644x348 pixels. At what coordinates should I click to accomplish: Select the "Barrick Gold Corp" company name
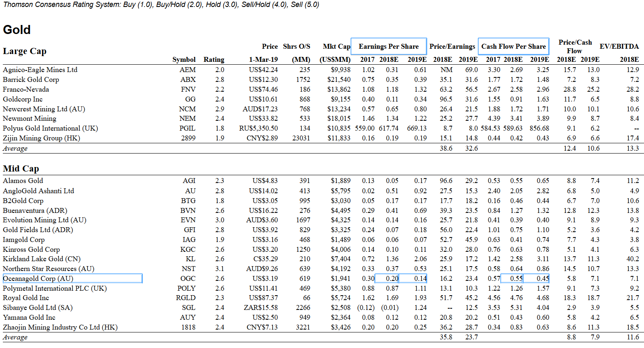click(x=31, y=79)
